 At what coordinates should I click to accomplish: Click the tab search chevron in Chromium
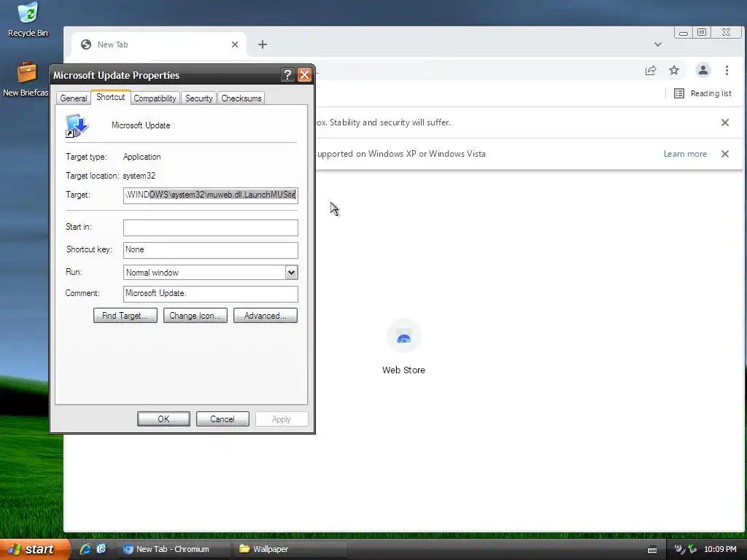click(x=658, y=44)
